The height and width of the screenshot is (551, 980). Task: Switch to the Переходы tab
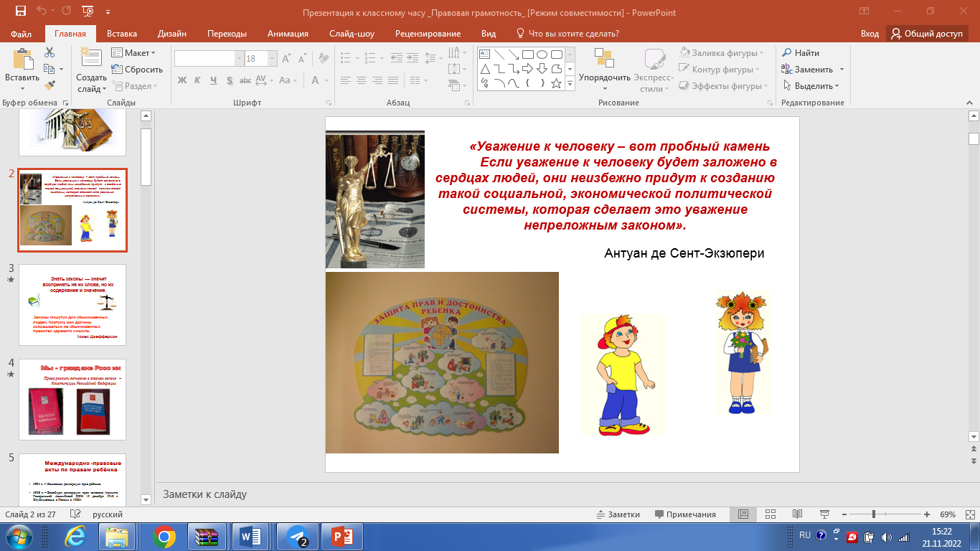click(227, 34)
